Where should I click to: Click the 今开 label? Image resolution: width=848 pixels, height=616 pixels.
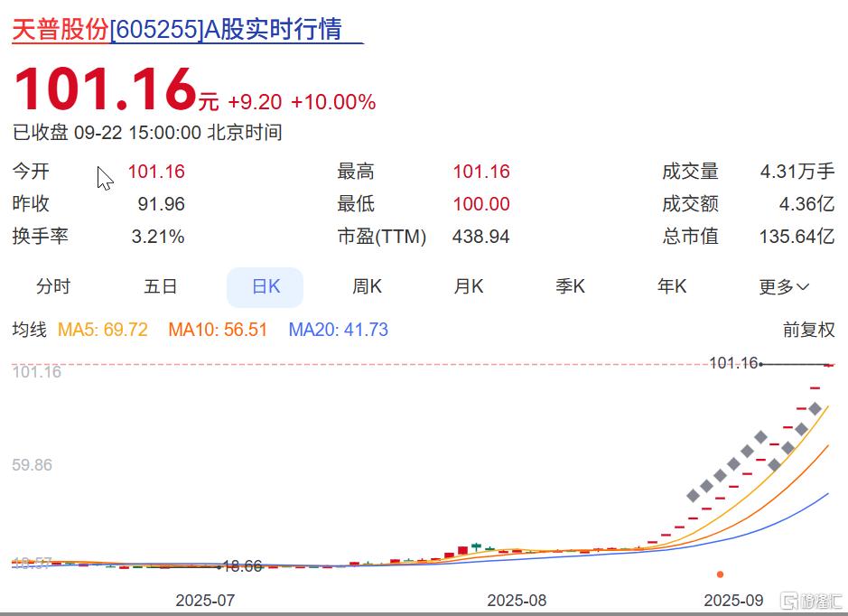point(31,172)
